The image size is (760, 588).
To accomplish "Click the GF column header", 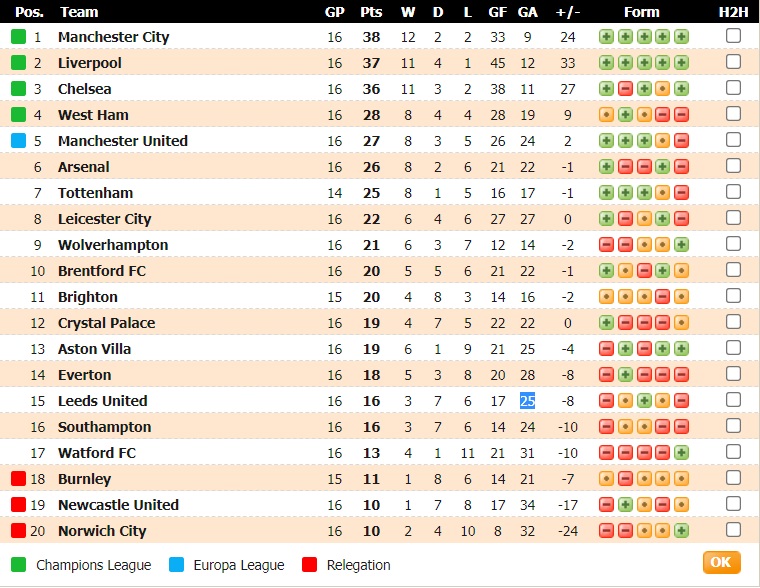I will [x=498, y=12].
